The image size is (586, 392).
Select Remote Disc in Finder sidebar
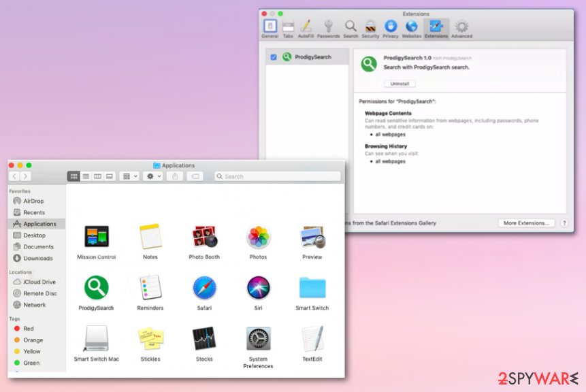click(37, 293)
